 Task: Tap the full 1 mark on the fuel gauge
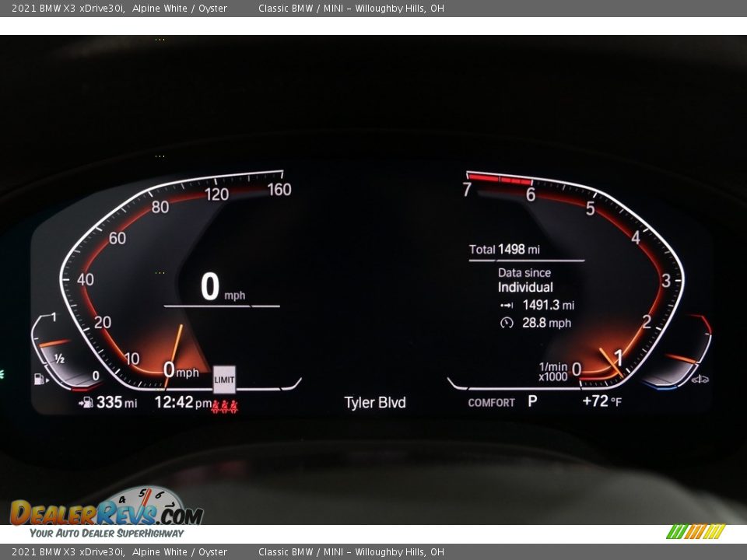(x=54, y=317)
